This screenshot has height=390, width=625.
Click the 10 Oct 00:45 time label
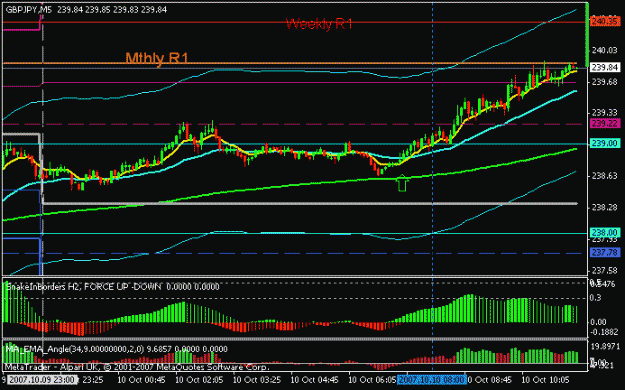pos(142,380)
